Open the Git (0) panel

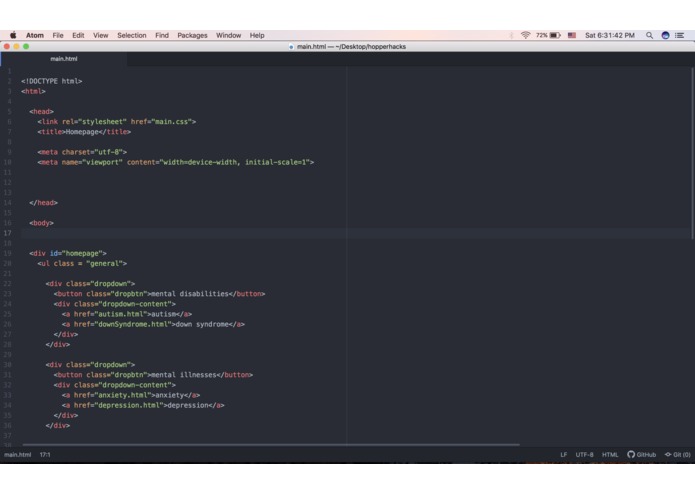coord(678,455)
